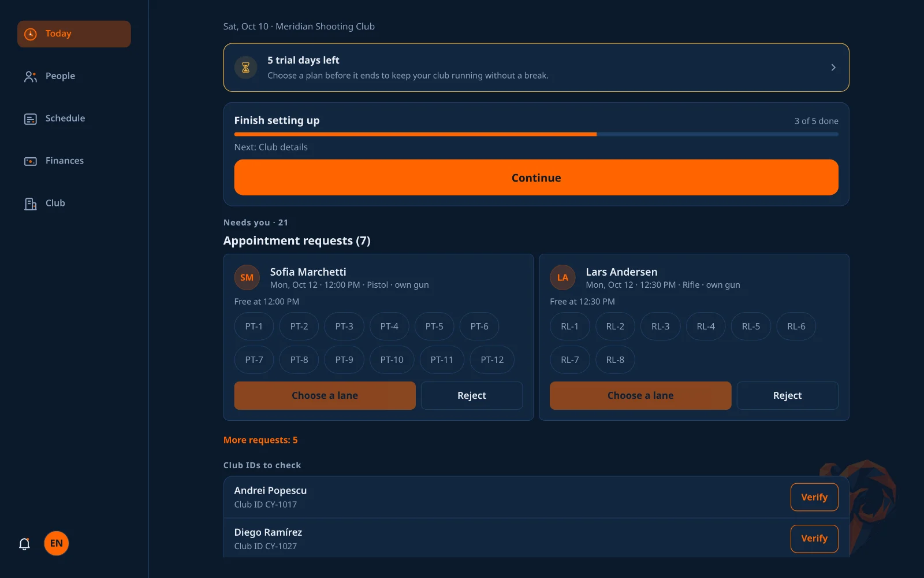
Task: Select lane PT-2
Action: coord(299,327)
